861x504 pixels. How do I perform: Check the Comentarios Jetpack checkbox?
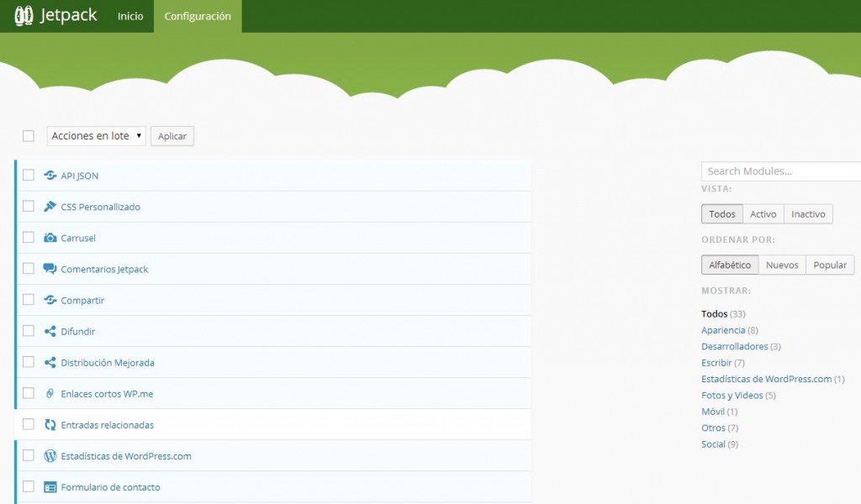click(x=29, y=268)
